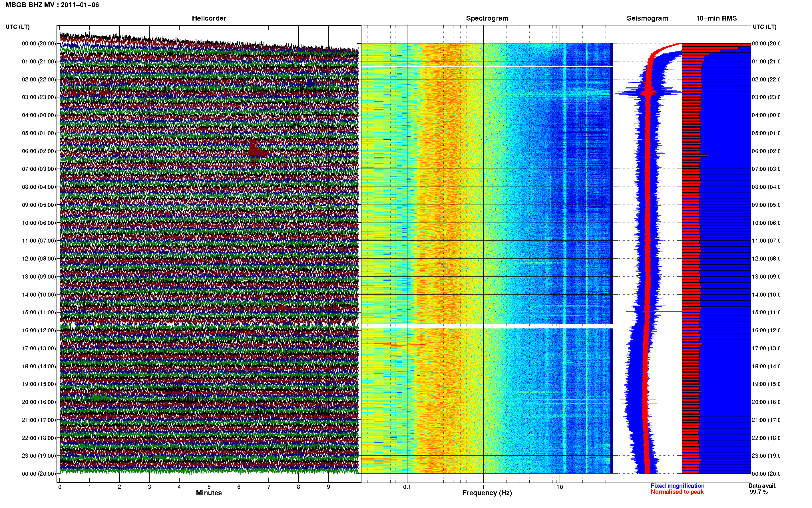Click left time label 10:00 (06:00)
The width and height of the screenshot is (812, 508).
(x=39, y=223)
